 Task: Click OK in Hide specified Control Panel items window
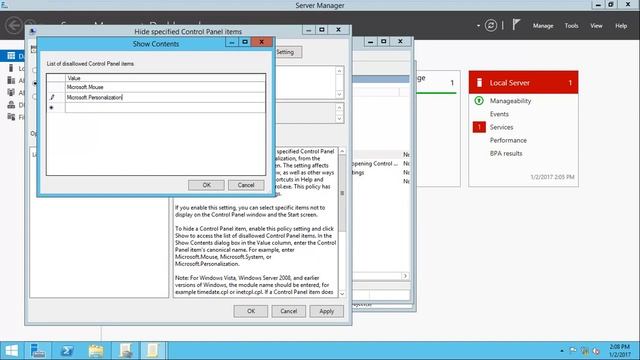click(x=251, y=311)
